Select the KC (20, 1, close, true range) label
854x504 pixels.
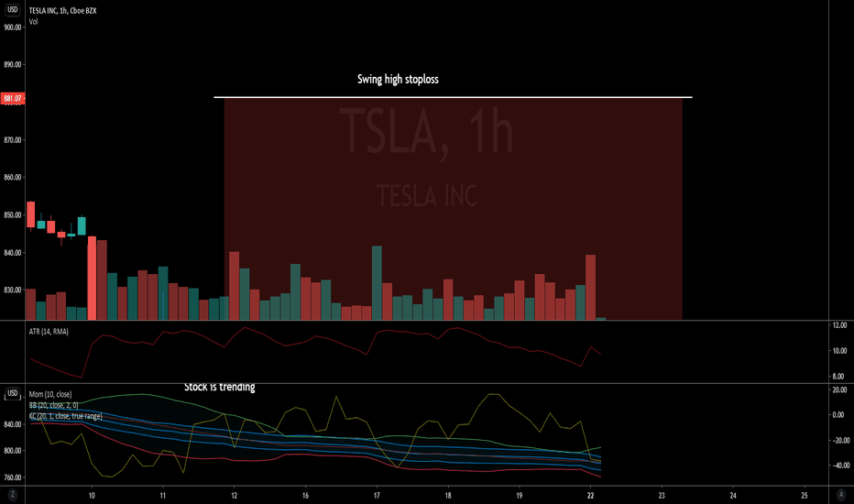tap(65, 416)
